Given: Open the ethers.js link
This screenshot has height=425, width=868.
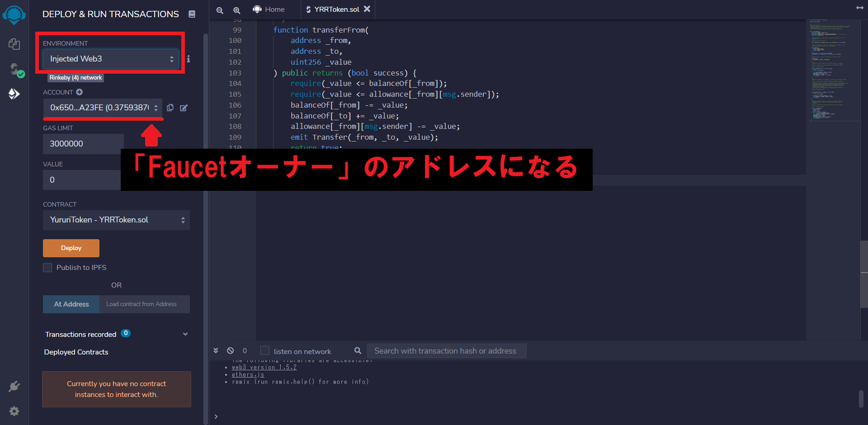Looking at the screenshot, I should pos(248,374).
